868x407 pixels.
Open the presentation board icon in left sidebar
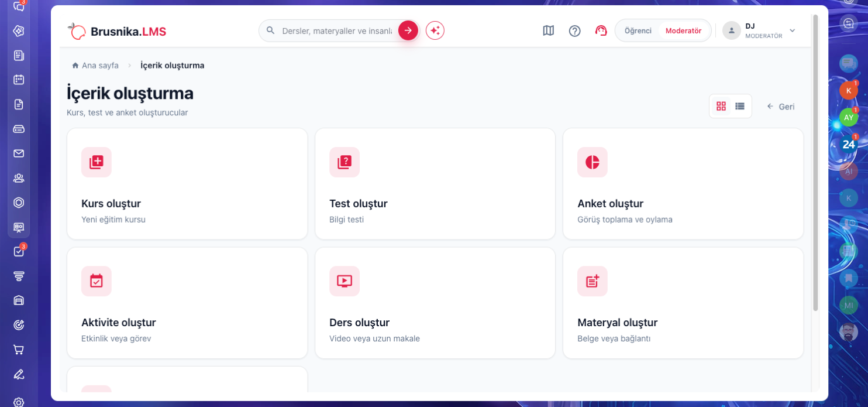tap(19, 227)
